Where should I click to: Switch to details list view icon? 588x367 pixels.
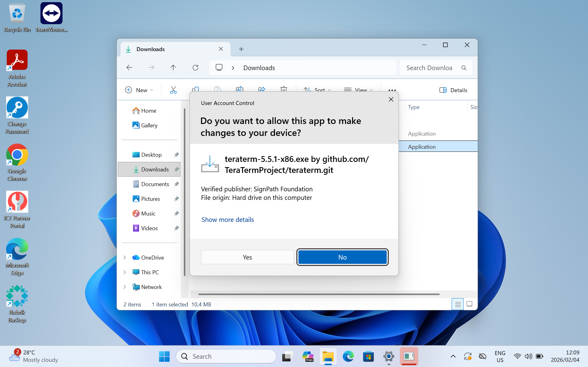pyautogui.click(x=457, y=304)
